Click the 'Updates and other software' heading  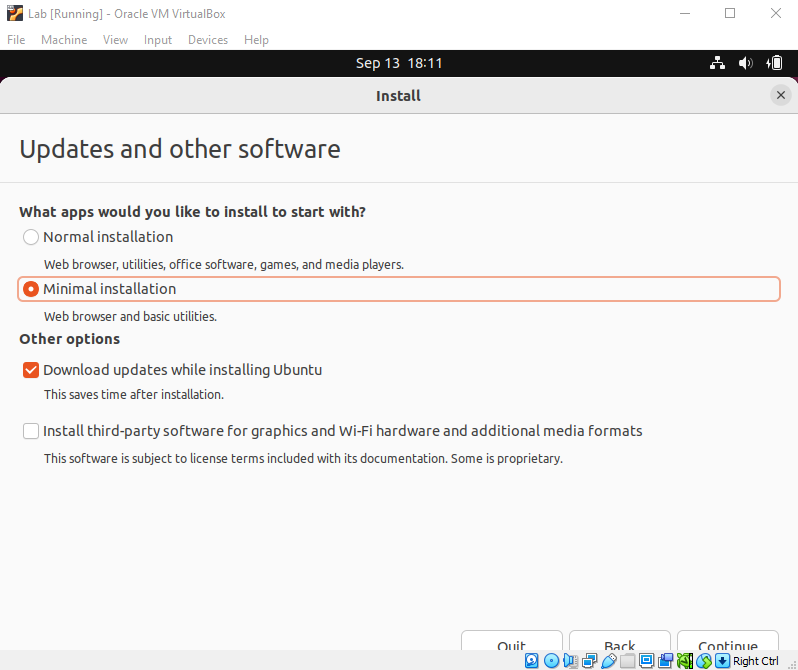tap(180, 149)
